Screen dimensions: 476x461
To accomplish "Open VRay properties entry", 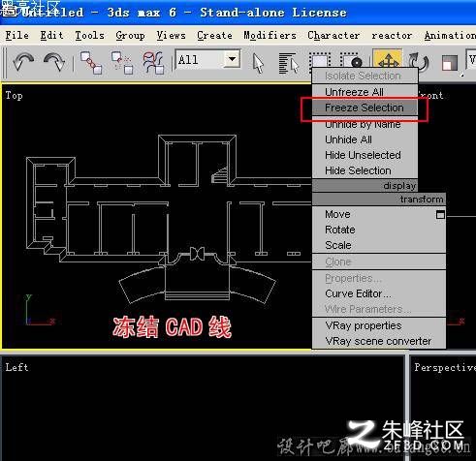I will coord(364,325).
